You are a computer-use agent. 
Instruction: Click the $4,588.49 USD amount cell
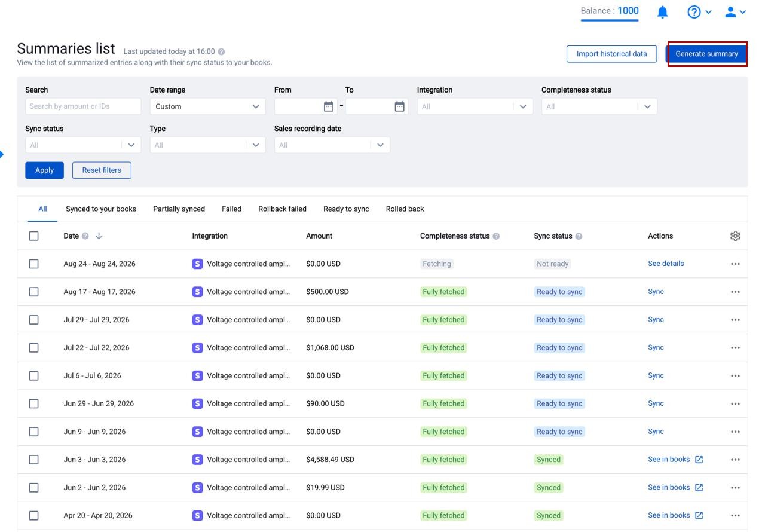330,460
